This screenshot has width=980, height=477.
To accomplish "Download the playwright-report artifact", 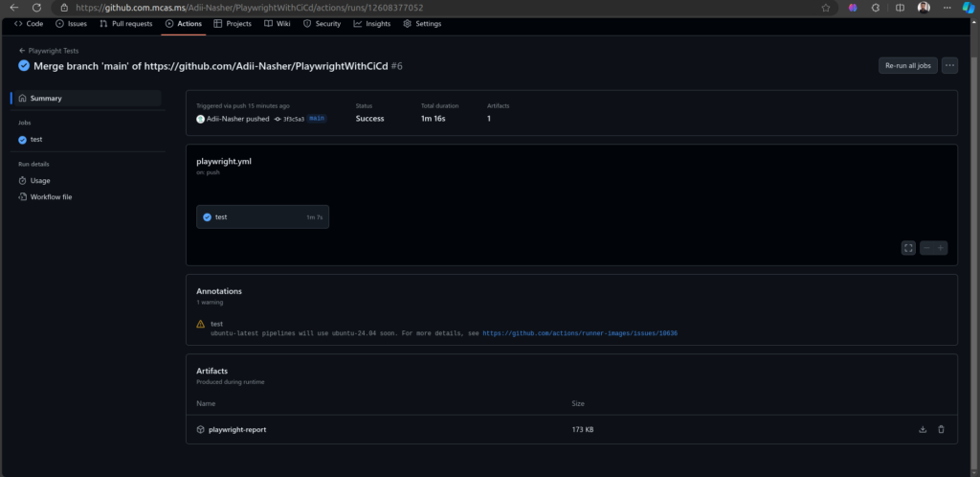I will click(x=923, y=429).
